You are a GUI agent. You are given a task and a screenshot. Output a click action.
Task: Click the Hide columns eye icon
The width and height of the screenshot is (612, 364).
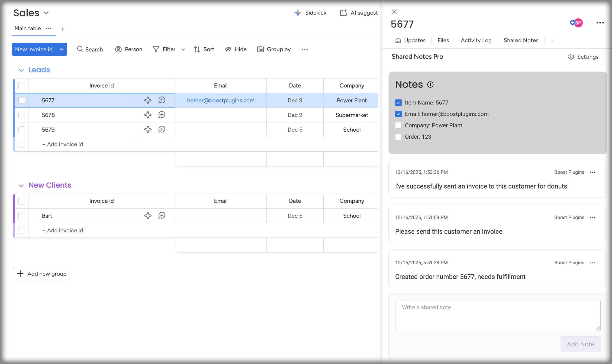click(x=228, y=49)
